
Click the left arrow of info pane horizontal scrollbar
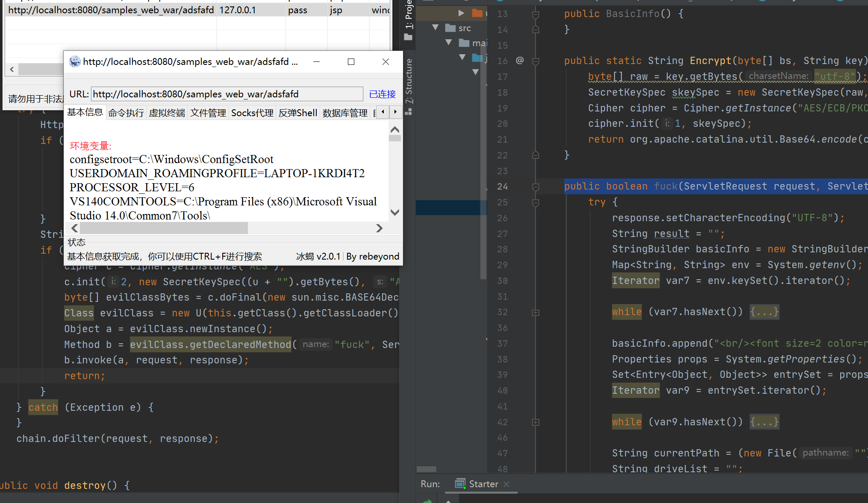pyautogui.click(x=74, y=228)
